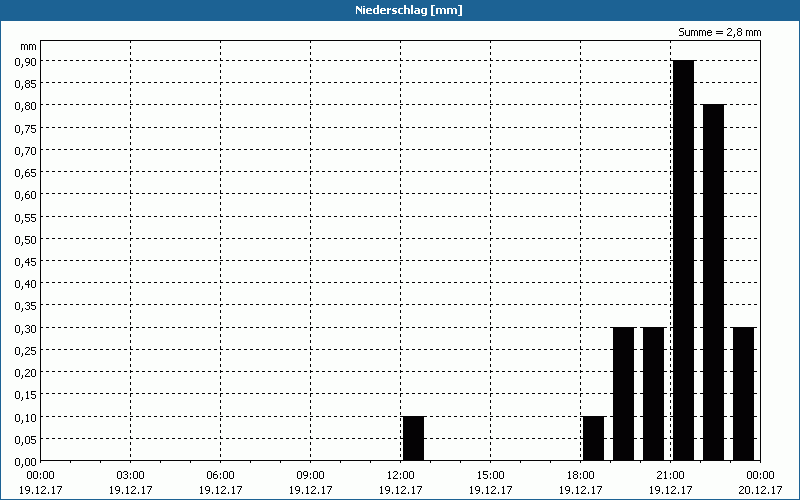800x500 pixels.
Task: Click the 21:00 x-axis label
Action: pos(670,476)
